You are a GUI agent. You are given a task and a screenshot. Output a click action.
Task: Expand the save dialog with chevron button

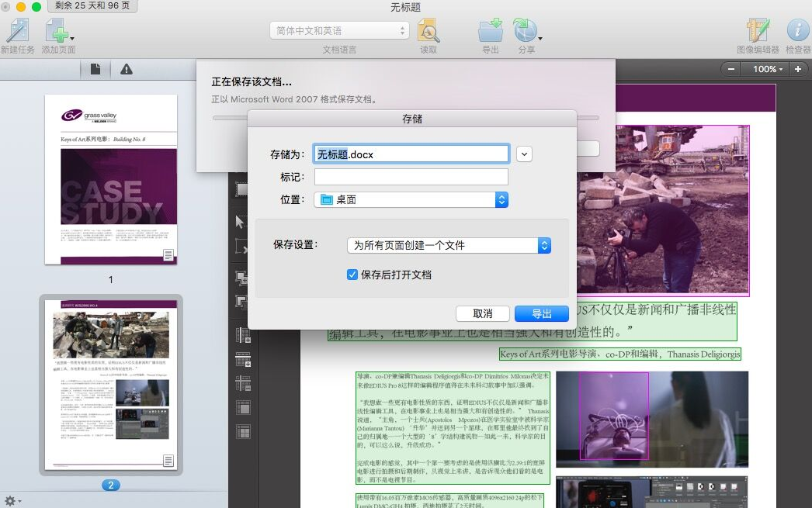tap(525, 154)
